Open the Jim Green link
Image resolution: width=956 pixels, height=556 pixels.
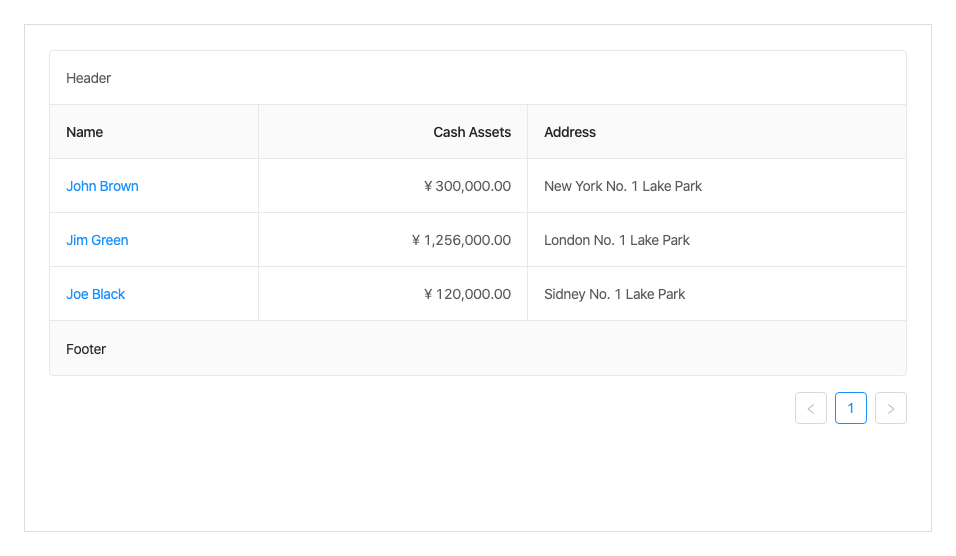97,240
